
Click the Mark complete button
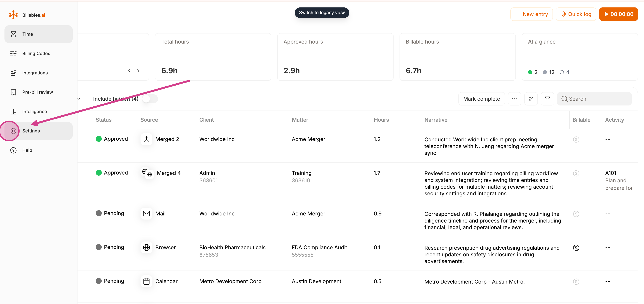481,99
